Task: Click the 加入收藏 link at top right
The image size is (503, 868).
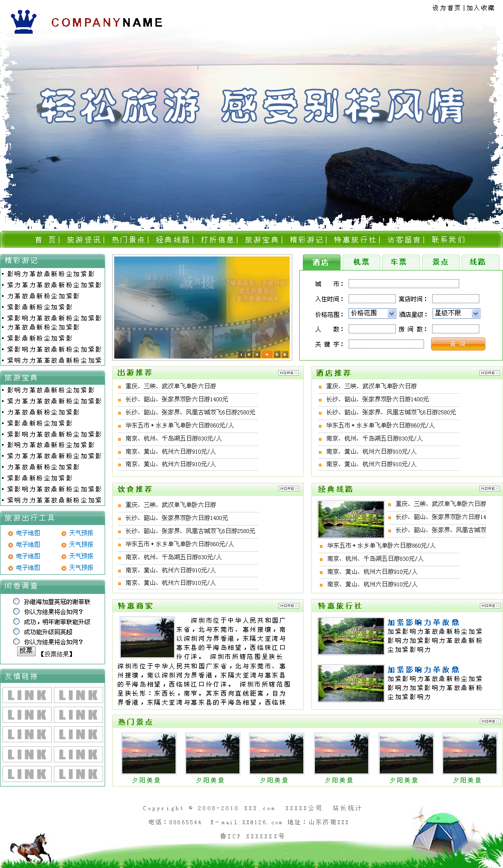Action: tap(480, 8)
